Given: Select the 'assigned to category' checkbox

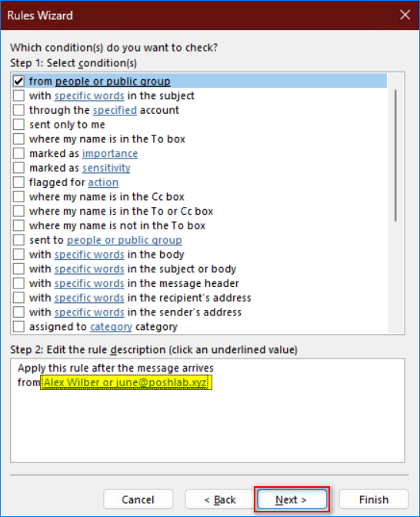Looking at the screenshot, I should click(x=18, y=327).
